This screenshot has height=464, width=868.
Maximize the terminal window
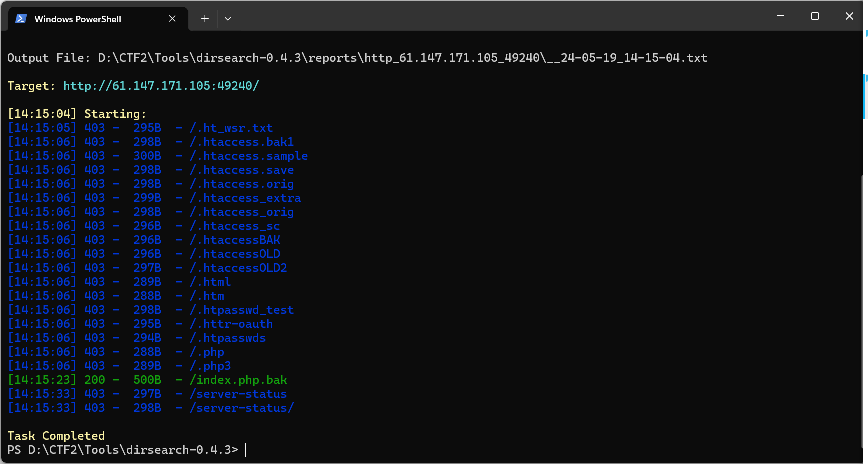point(815,16)
